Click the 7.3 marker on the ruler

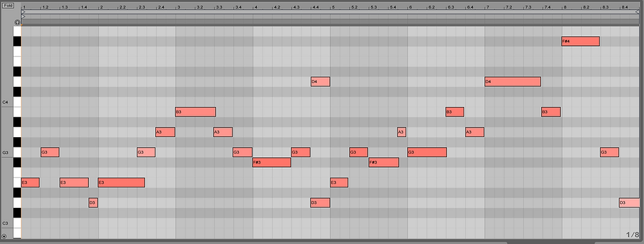click(528, 7)
